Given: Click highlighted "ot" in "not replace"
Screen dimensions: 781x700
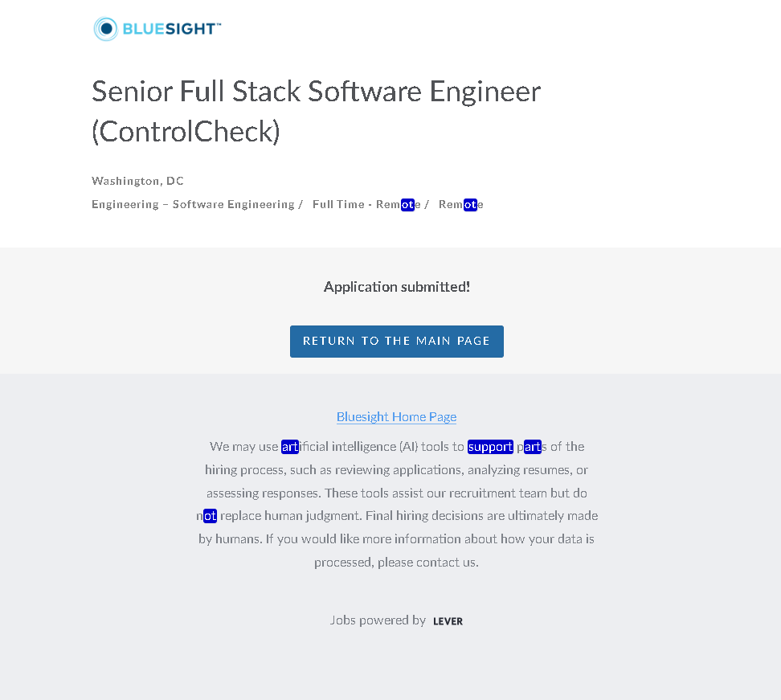Looking at the screenshot, I should 210,516.
